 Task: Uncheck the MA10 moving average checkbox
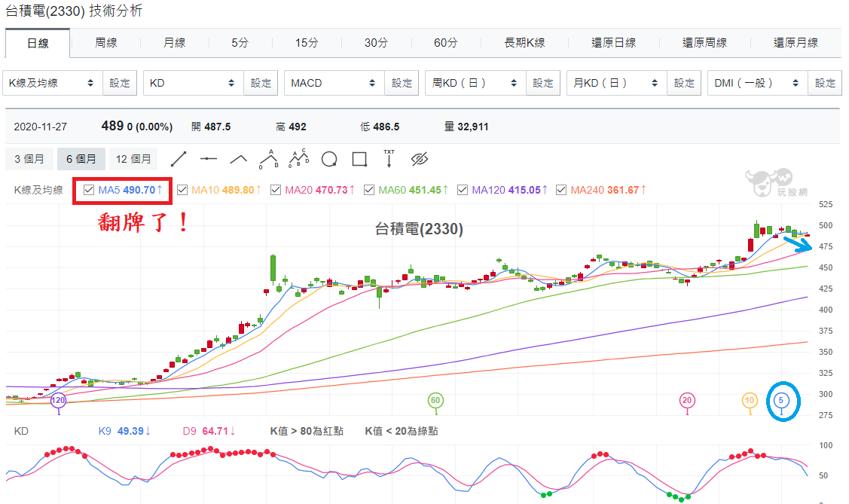tap(182, 190)
